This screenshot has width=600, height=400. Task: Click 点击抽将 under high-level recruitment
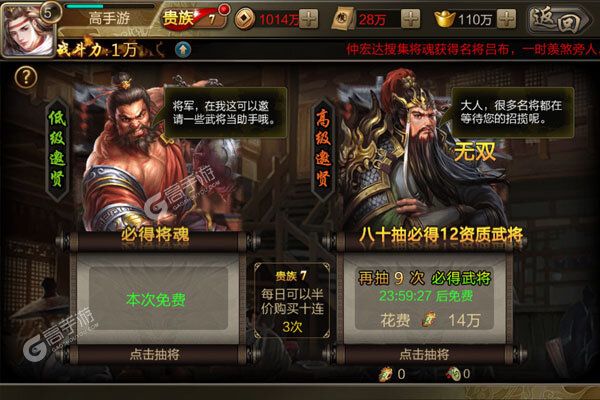click(x=425, y=354)
